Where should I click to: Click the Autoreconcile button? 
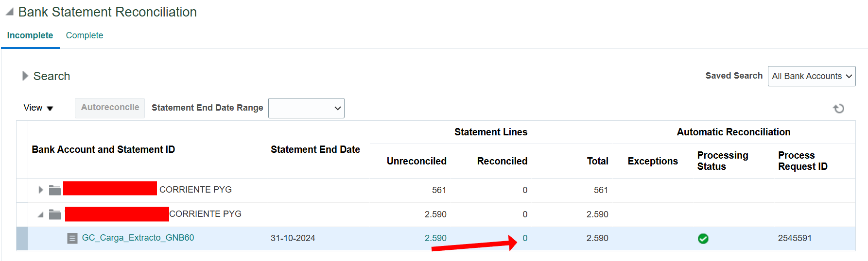[110, 108]
